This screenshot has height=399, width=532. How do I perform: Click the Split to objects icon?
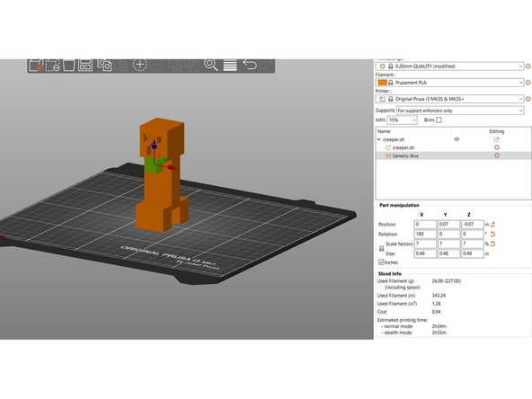tap(176, 65)
